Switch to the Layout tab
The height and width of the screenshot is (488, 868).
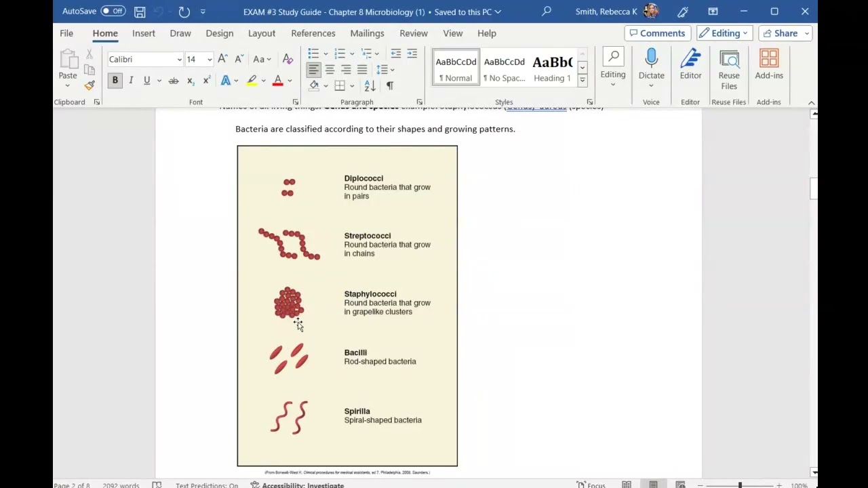pos(262,33)
